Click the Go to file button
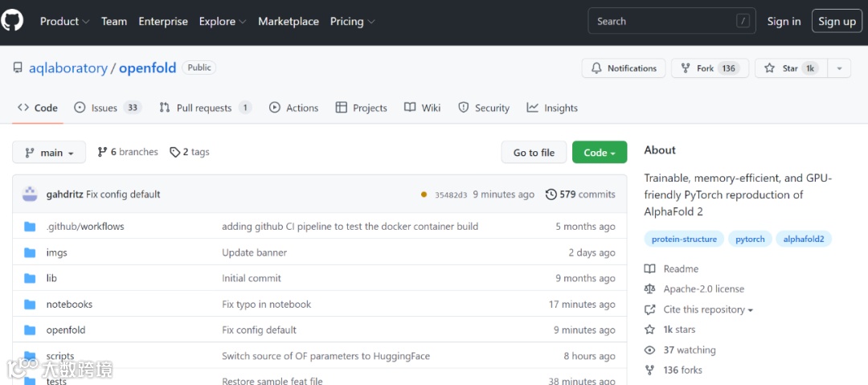Viewport: 868px width, 385px height. point(534,153)
